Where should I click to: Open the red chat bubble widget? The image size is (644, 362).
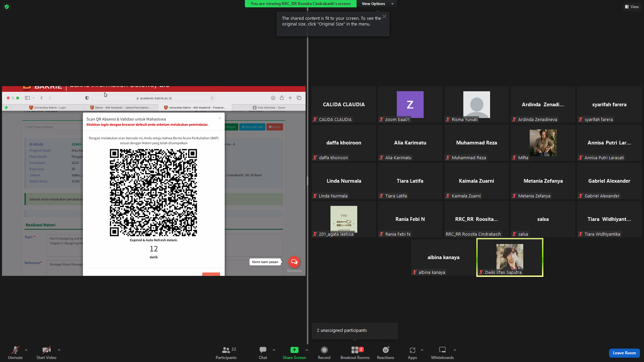point(294,262)
